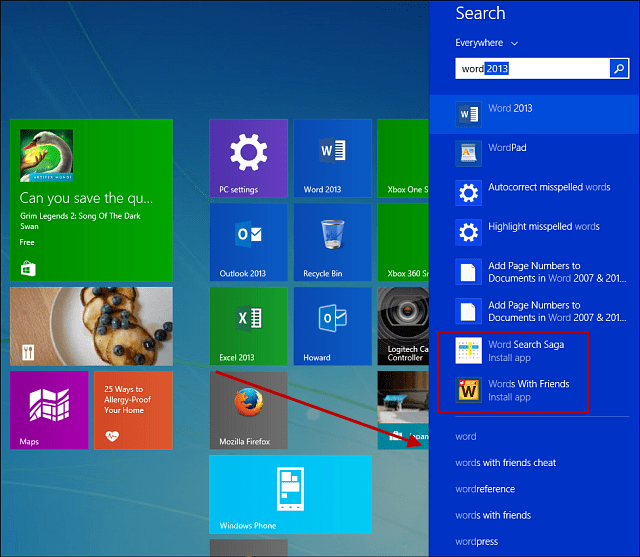The width and height of the screenshot is (640, 557).
Task: Select the WordPad search result text
Action: 507,148
